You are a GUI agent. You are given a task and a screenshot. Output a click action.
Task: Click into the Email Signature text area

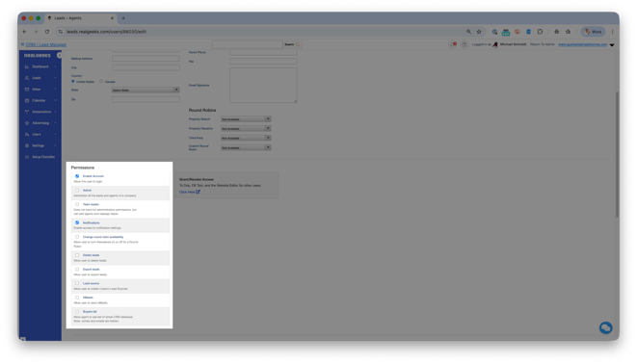[x=263, y=85]
